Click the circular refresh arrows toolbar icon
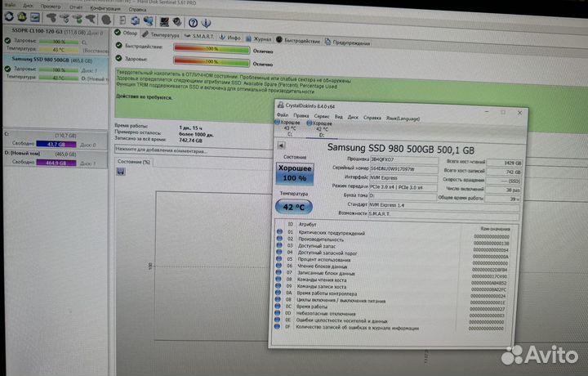This screenshot has height=376, width=588. tap(9, 16)
